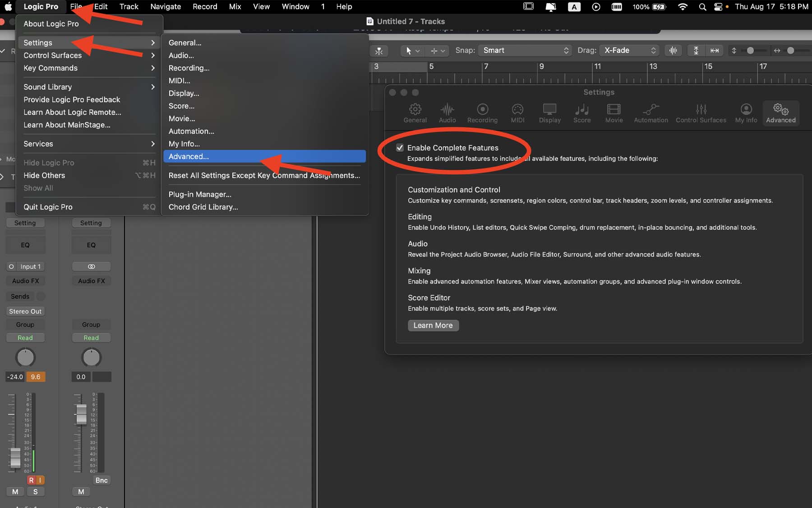Click the keyboard input source icon
812x508 pixels.
click(x=574, y=7)
